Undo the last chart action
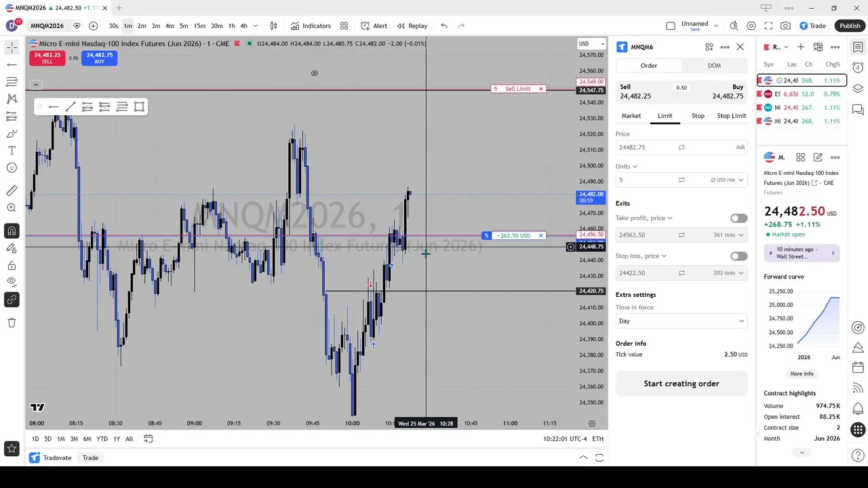The width and height of the screenshot is (868, 488). point(444,26)
